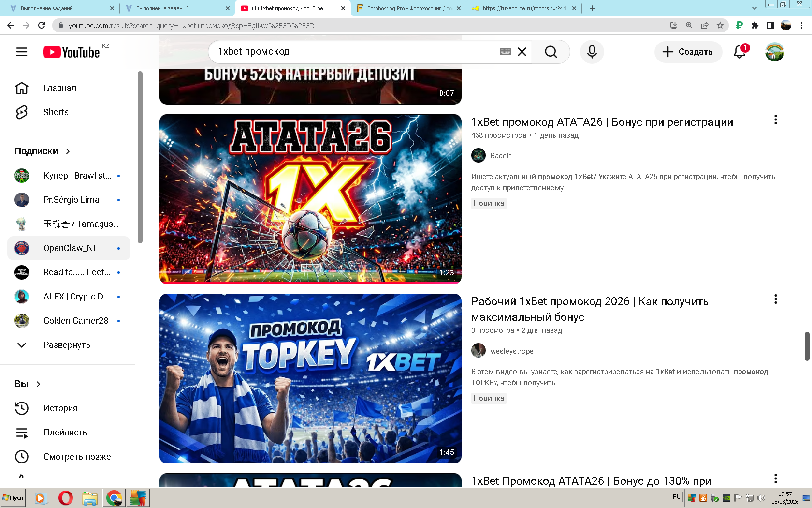The height and width of the screenshot is (508, 812).
Task: Open Road to..... Foot... channel subscription
Action: tap(69, 272)
